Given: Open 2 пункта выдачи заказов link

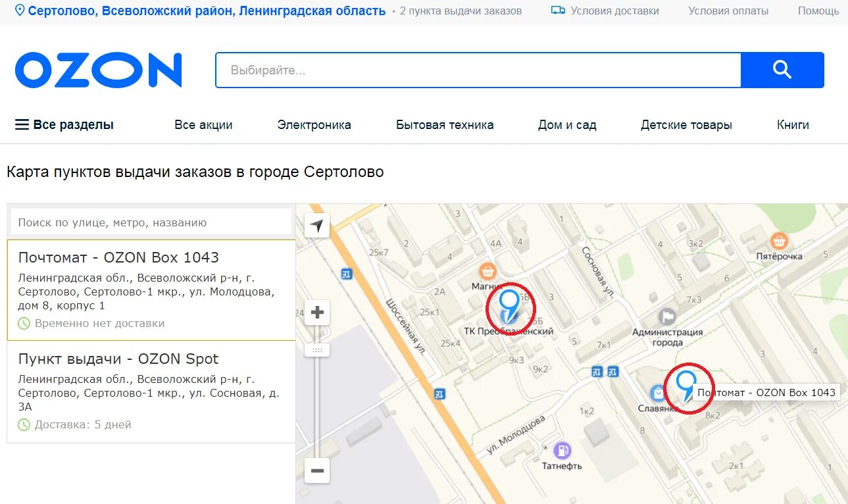Looking at the screenshot, I should (461, 11).
